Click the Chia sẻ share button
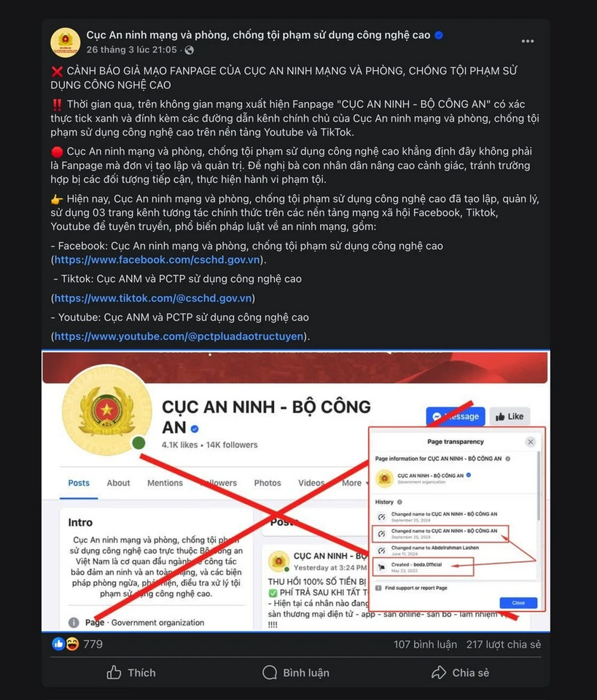Viewport: 597px width, 700px height. click(460, 672)
